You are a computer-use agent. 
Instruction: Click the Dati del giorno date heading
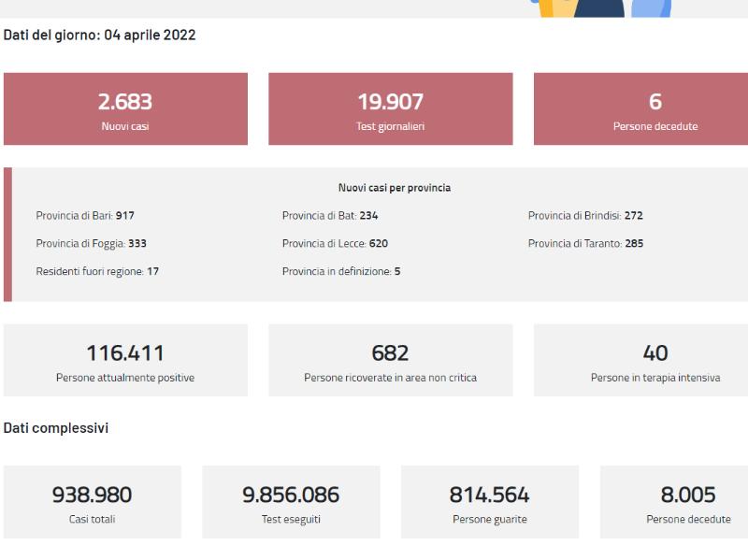point(99,35)
